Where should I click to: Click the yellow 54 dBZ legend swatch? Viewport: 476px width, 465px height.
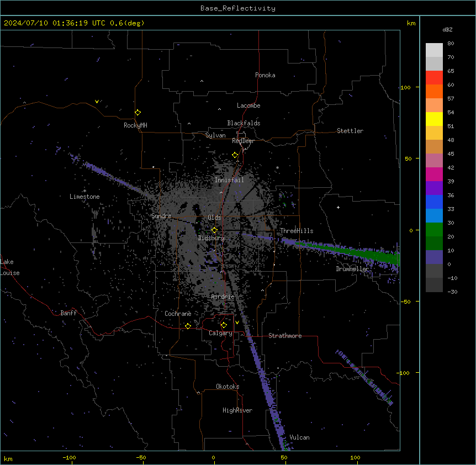click(x=434, y=119)
